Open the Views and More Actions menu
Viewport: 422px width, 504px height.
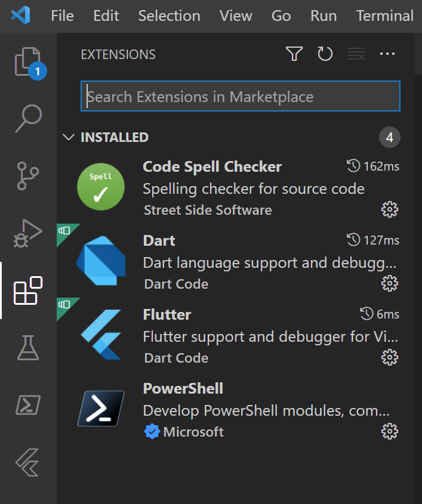[x=387, y=54]
